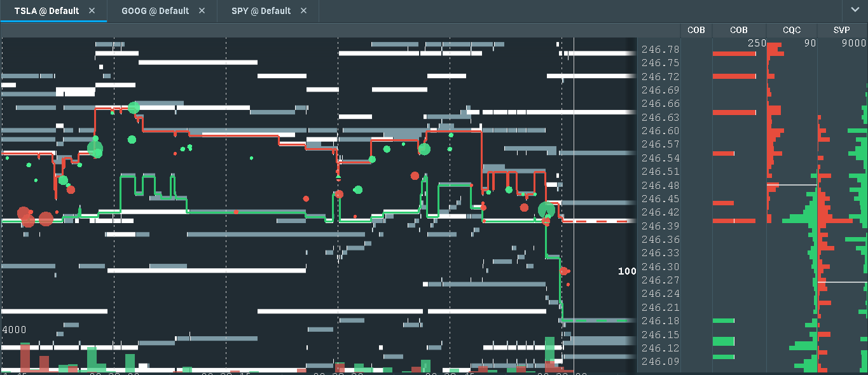Click price level 246.60
The height and width of the screenshot is (375, 868).
(x=660, y=131)
